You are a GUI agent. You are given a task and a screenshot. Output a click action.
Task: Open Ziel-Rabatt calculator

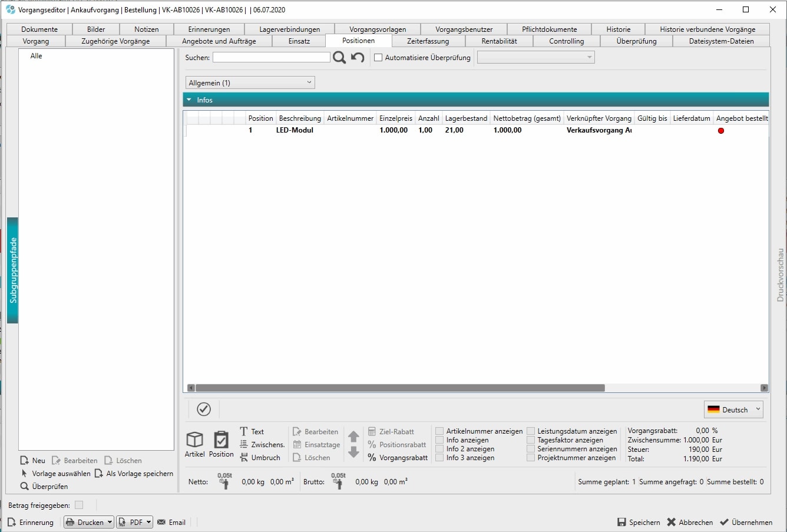pyautogui.click(x=391, y=431)
